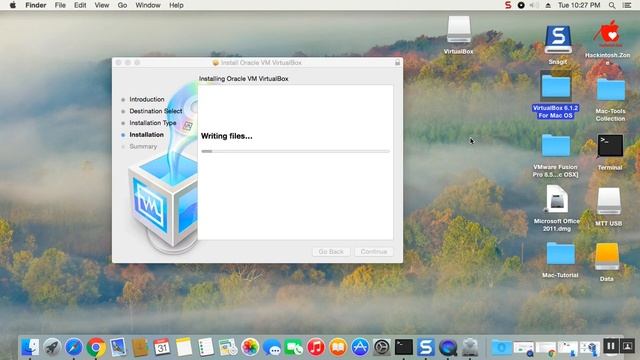
Task: Open Terminal icon in the Dock
Action: 404,347
